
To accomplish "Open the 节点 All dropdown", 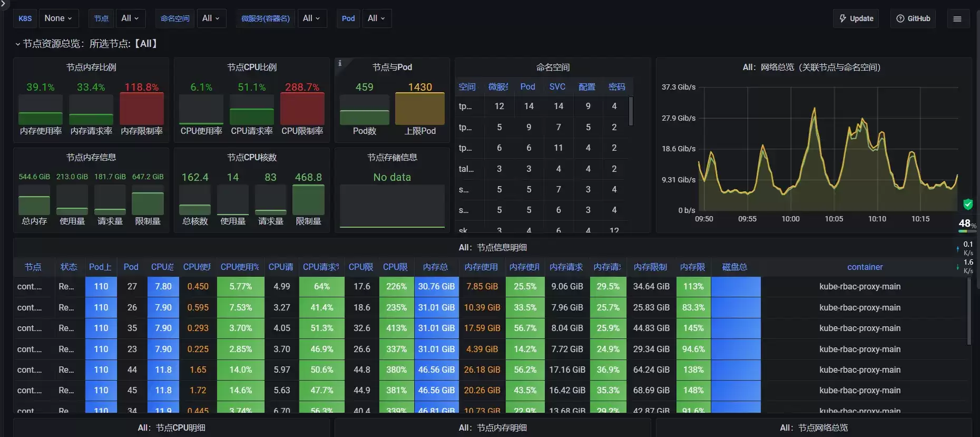I will (130, 18).
